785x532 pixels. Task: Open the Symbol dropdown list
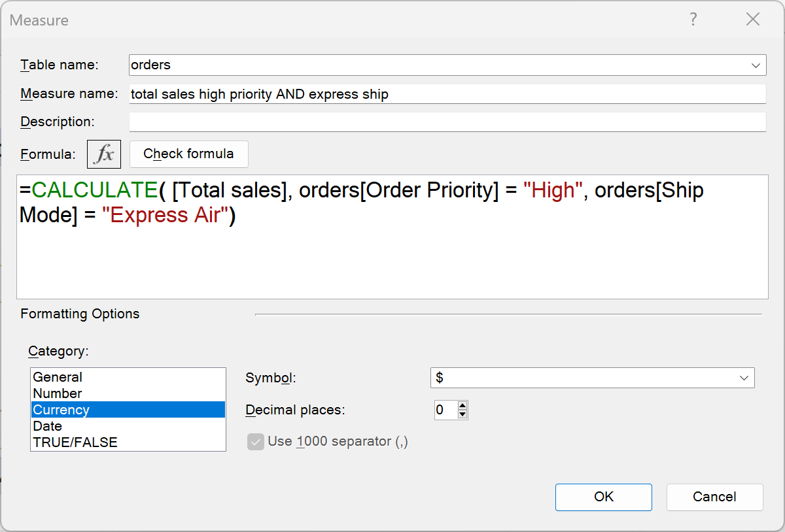click(744, 378)
